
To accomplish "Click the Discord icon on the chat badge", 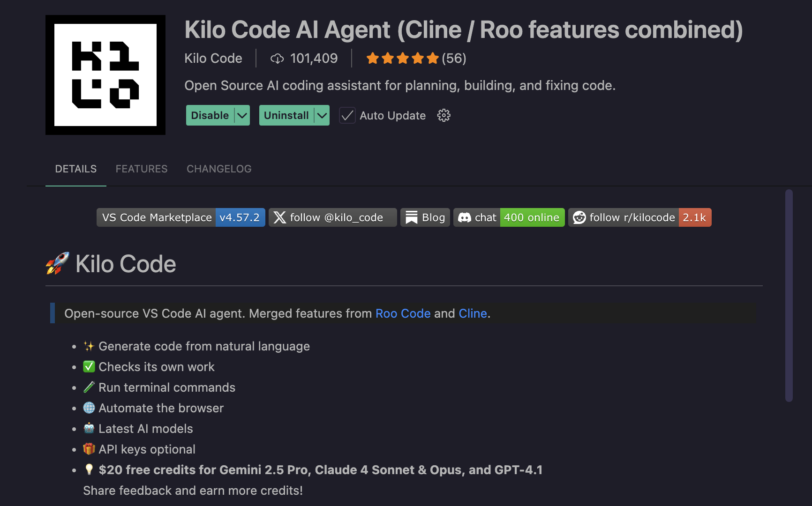I will click(x=465, y=217).
